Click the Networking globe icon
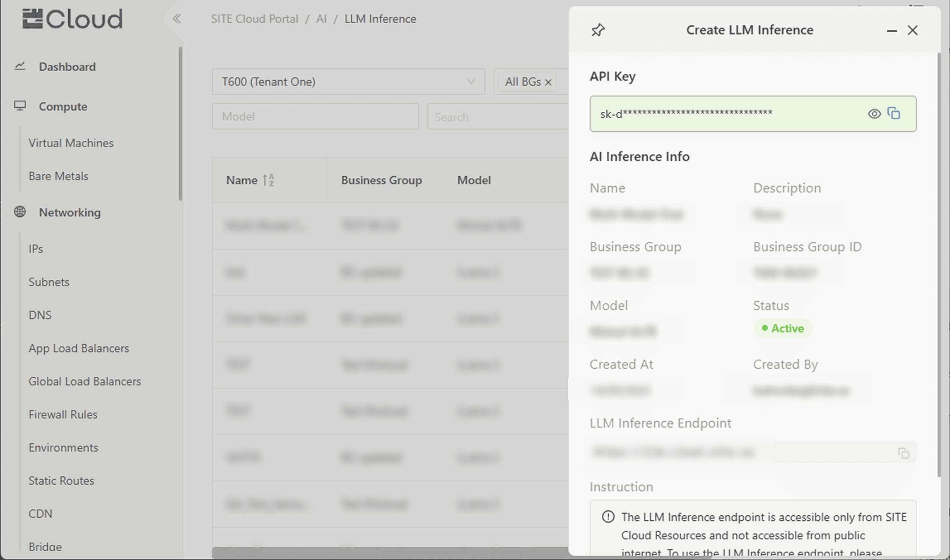 pos(20,212)
